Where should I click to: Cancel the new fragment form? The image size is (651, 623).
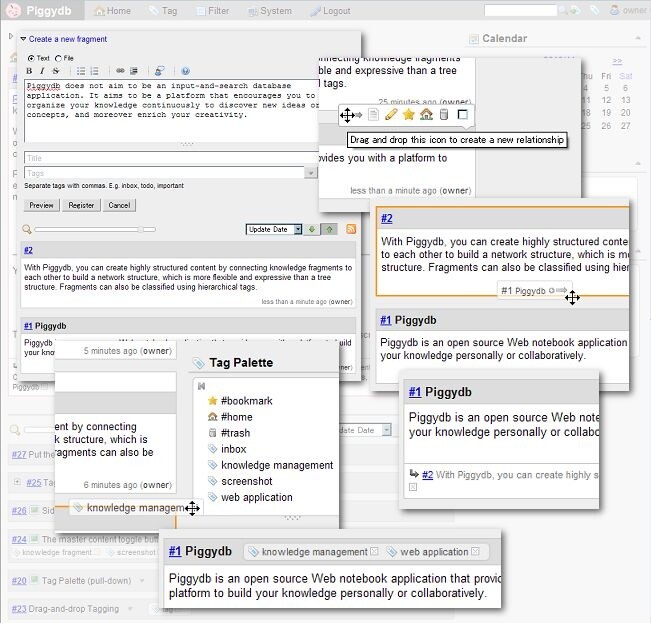119,205
